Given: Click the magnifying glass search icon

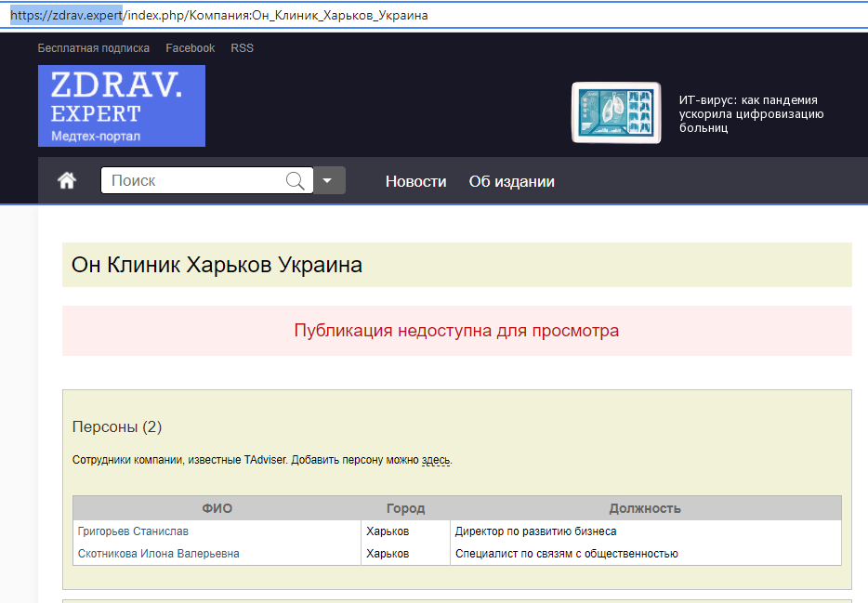Looking at the screenshot, I should [296, 181].
